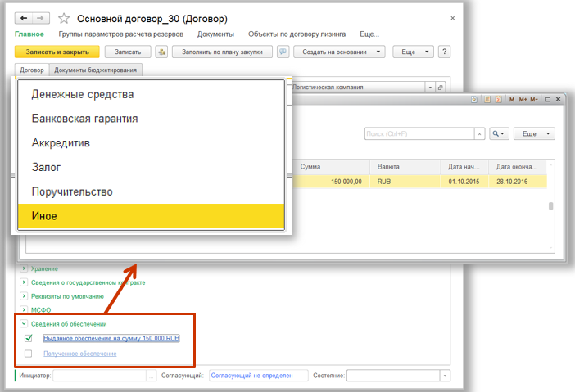Open the Создать на основании dropdown
575x392 pixels.
(341, 52)
